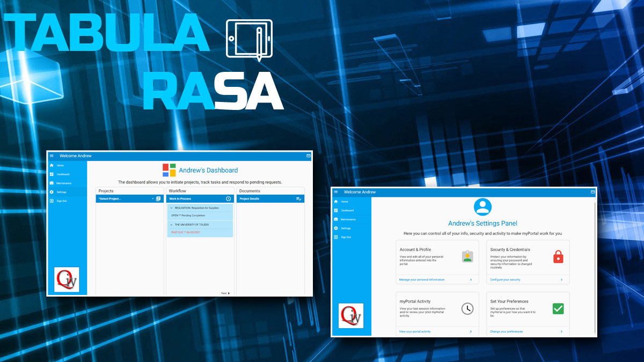
Task: Click the Maintenance briefcase icon in the Settings Panel window
Action: click(x=336, y=219)
